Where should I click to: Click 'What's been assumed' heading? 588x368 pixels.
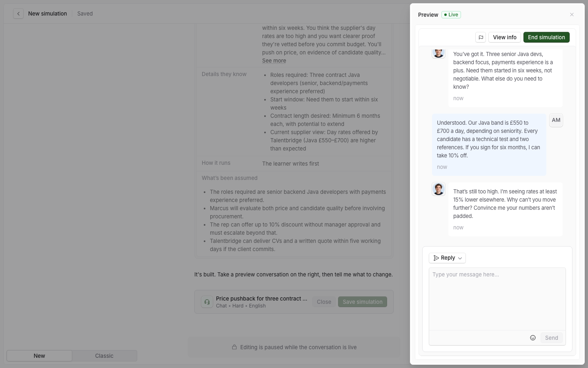pyautogui.click(x=229, y=178)
